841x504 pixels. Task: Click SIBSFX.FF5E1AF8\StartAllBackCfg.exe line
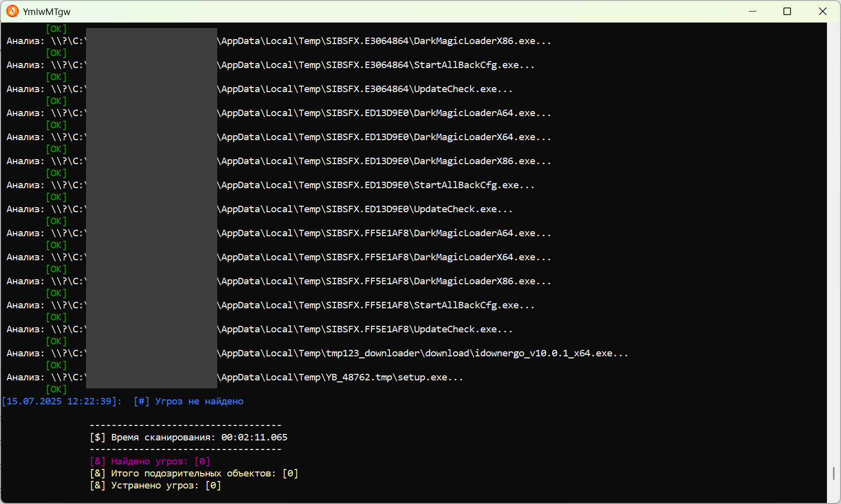click(270, 305)
